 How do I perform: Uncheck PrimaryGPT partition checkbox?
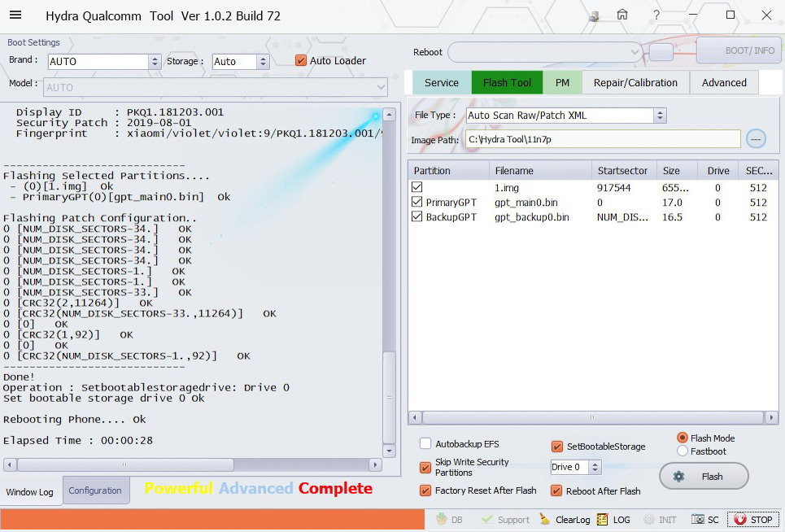416,202
